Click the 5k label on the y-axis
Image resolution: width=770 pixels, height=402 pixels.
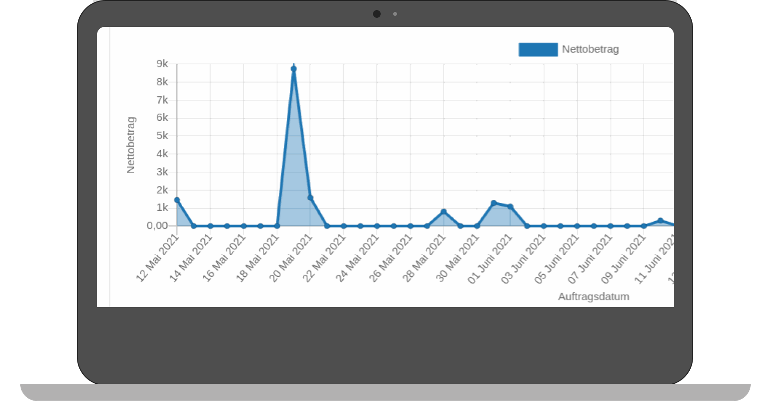[162, 136]
